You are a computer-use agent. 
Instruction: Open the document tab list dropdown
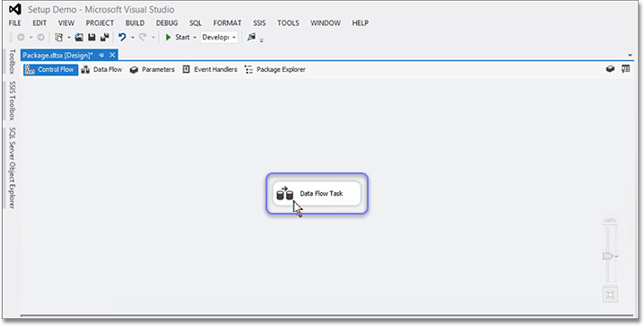(x=630, y=55)
